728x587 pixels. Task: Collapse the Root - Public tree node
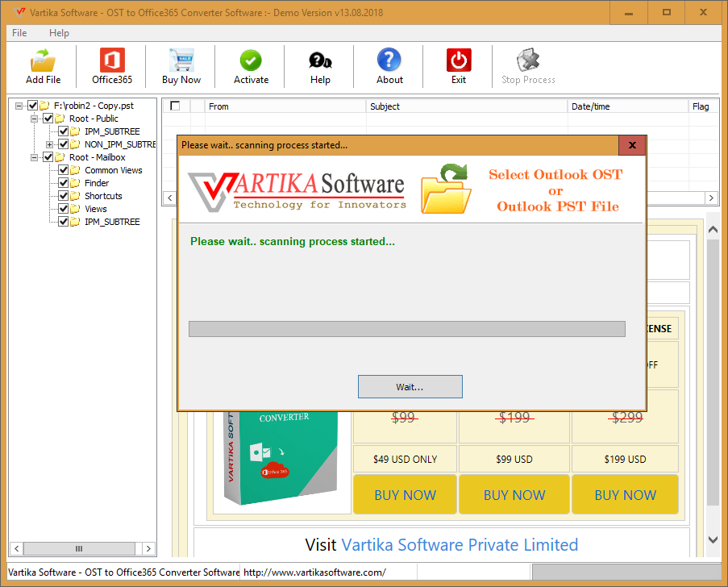[x=34, y=119]
